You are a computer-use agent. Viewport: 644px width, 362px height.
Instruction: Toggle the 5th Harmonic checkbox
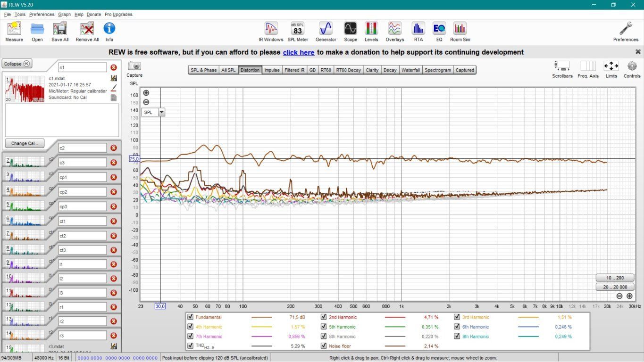(324, 327)
